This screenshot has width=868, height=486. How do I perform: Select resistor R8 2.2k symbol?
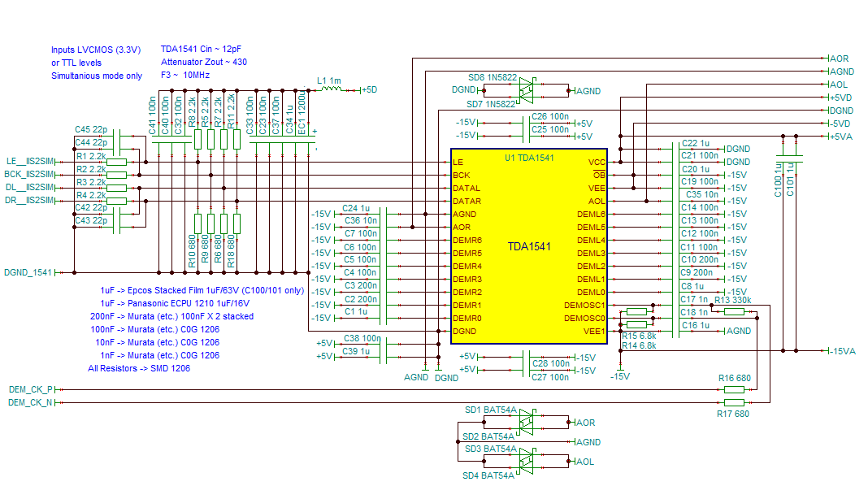197,139
